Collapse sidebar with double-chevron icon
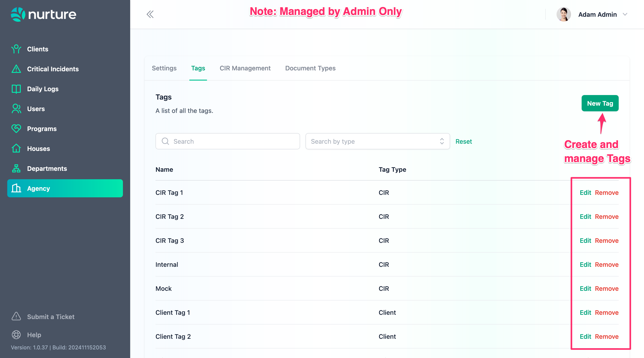 pos(150,14)
